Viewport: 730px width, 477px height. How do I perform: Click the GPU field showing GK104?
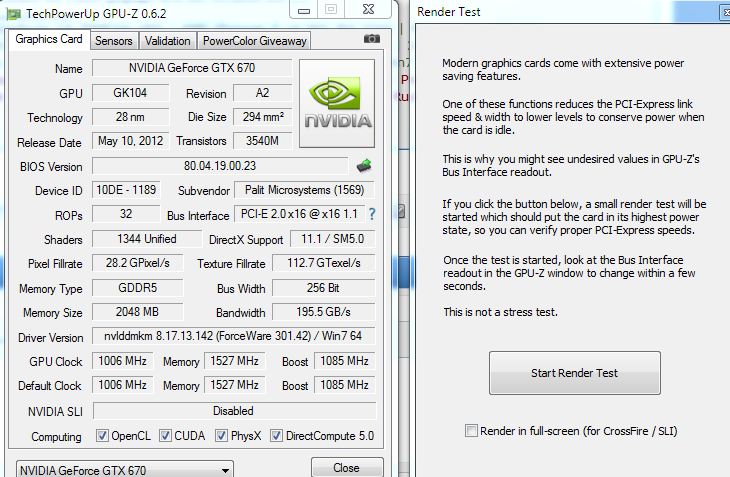click(130, 93)
